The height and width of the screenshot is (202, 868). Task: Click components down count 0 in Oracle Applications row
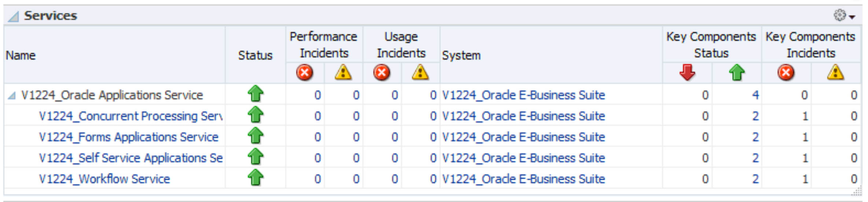click(x=705, y=95)
